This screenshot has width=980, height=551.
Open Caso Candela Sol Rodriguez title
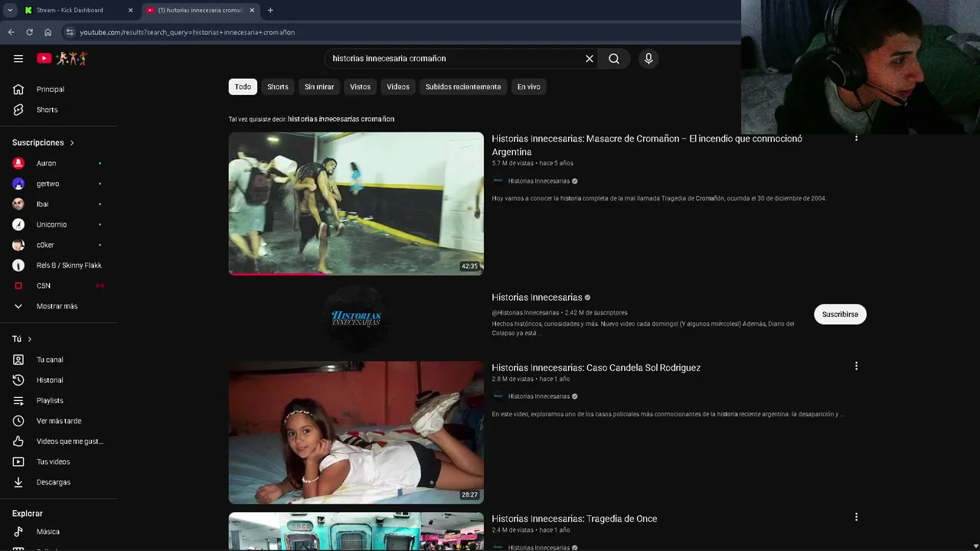596,367
